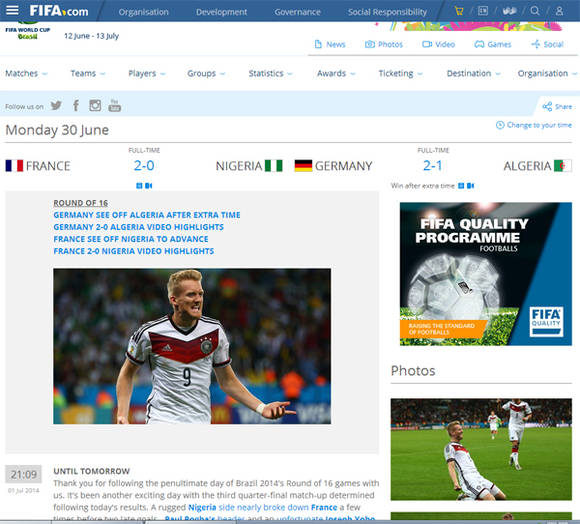The image size is (580, 524).
Task: Follow FIFA on Facebook icon
Action: tap(76, 106)
